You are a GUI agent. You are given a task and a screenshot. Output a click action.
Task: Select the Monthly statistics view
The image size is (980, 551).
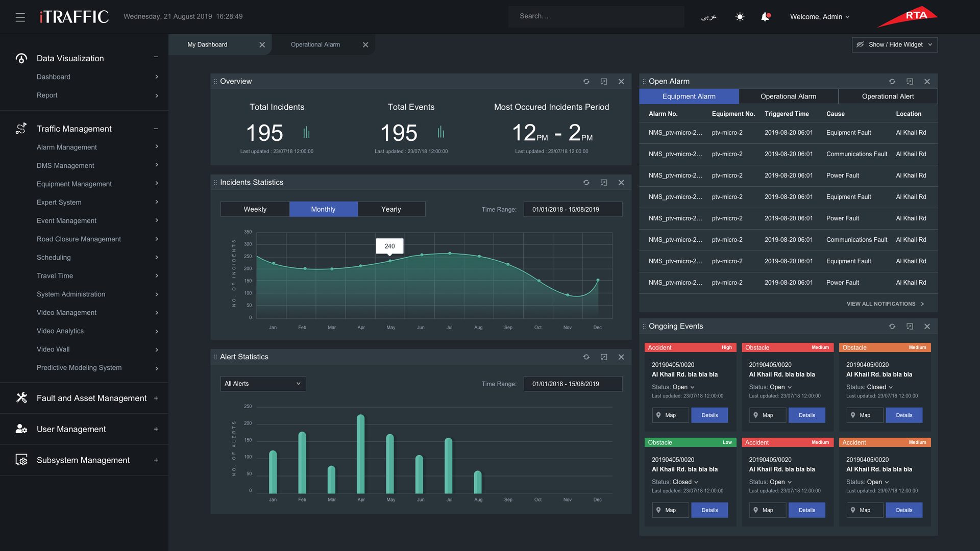(x=323, y=209)
